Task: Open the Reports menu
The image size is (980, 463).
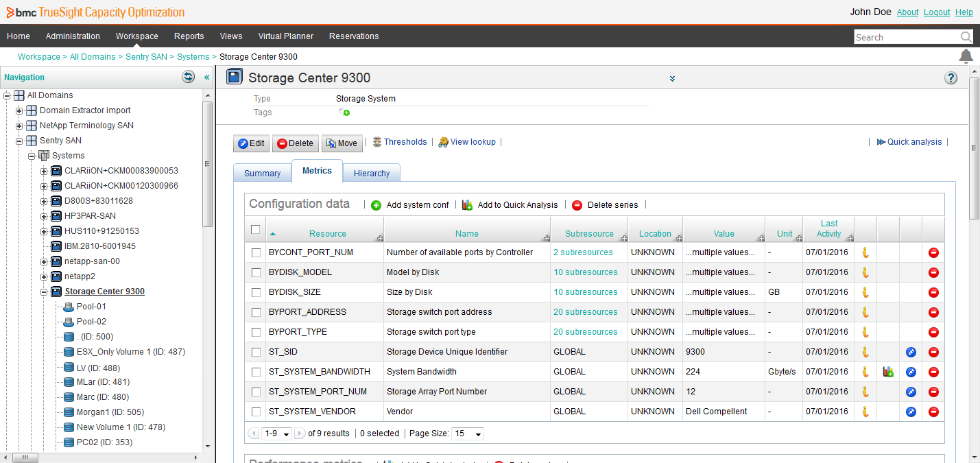Action: point(189,36)
